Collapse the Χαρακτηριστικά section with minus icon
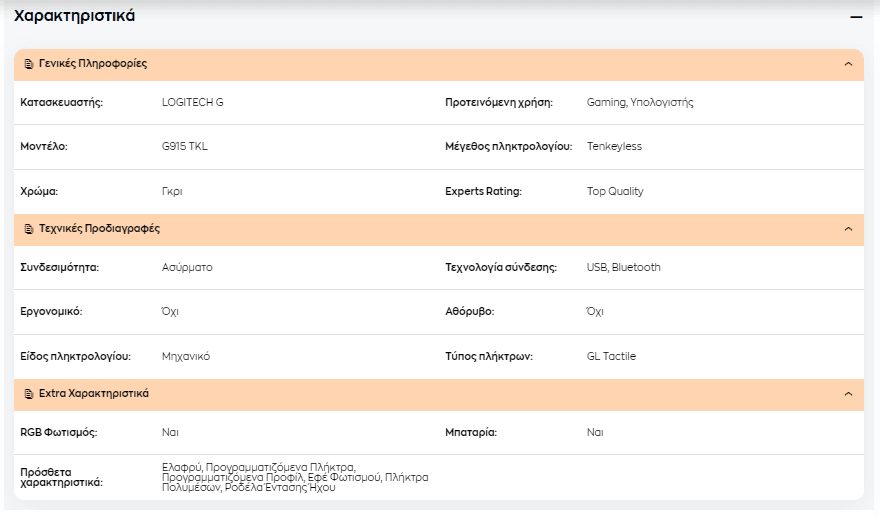The height and width of the screenshot is (517, 880). pyautogui.click(x=856, y=17)
